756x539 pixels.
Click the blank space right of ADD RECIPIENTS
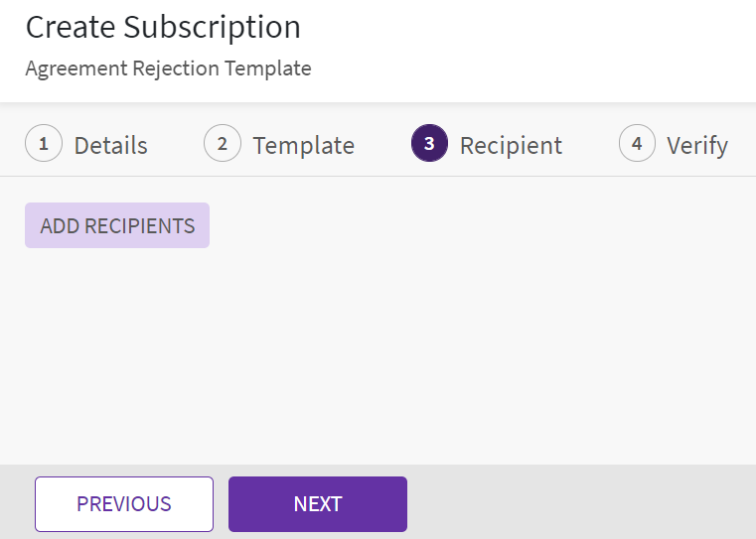click(477, 225)
